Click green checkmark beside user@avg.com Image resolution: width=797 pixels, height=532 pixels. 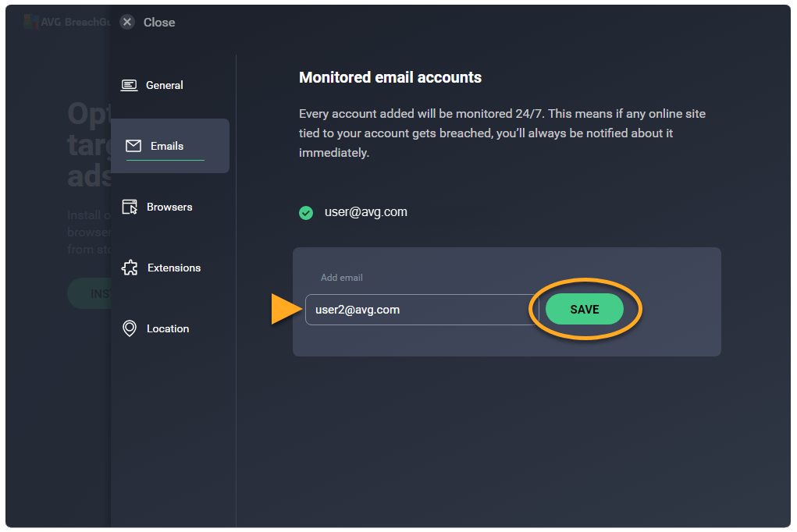306,212
